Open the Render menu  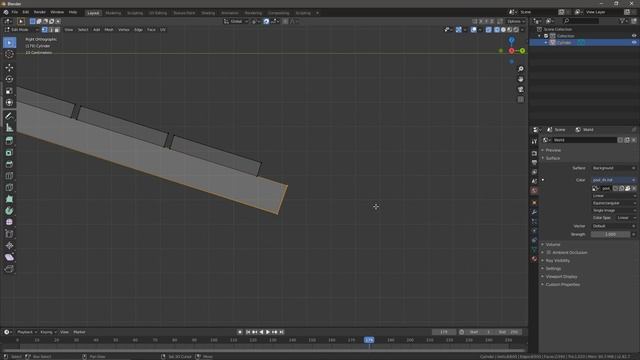pyautogui.click(x=40, y=12)
